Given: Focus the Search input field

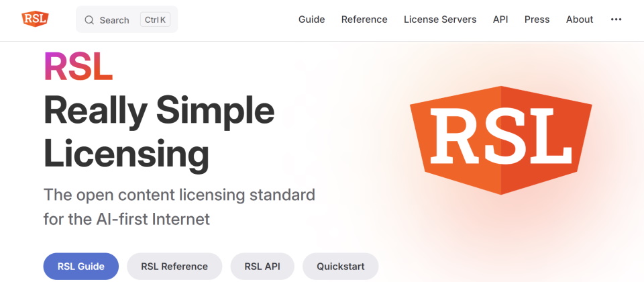Looking at the screenshot, I should tap(115, 20).
